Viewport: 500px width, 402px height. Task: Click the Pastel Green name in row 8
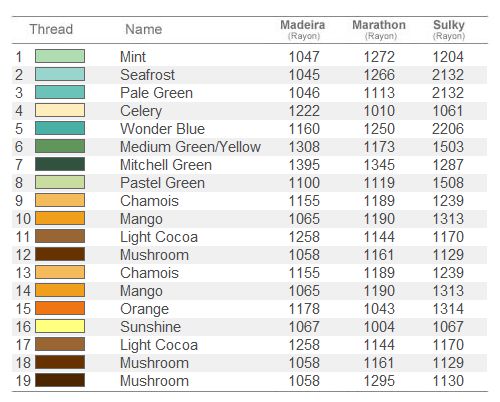click(x=162, y=183)
